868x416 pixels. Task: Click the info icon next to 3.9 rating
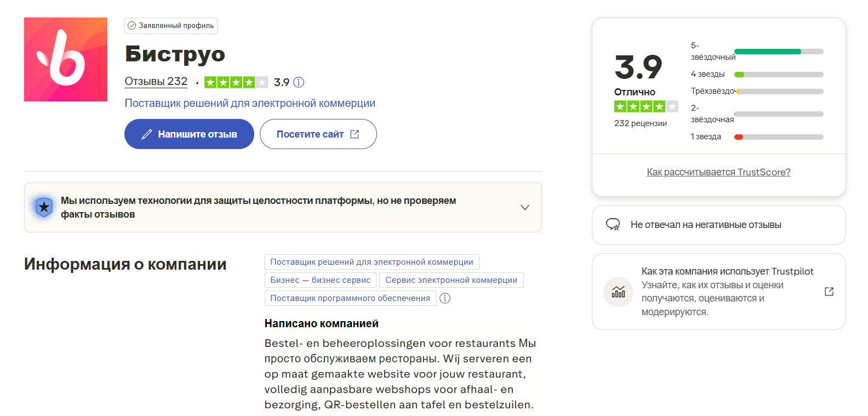click(299, 82)
